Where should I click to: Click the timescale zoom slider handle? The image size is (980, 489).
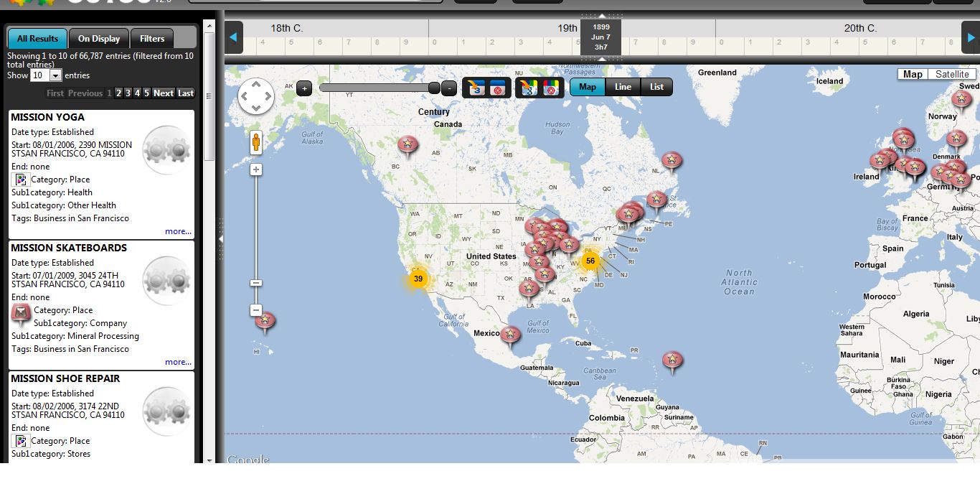tap(434, 88)
